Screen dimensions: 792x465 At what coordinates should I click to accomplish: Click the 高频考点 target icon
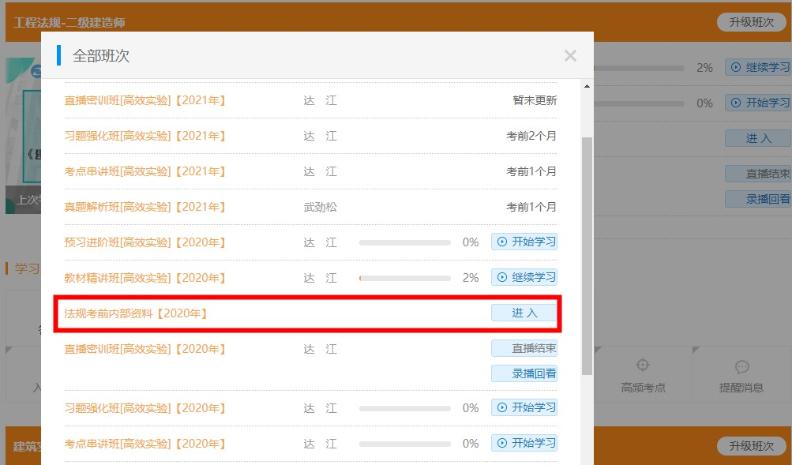coord(643,365)
